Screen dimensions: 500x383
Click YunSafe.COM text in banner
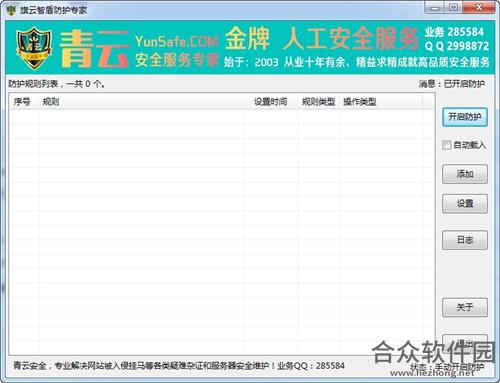(176, 41)
